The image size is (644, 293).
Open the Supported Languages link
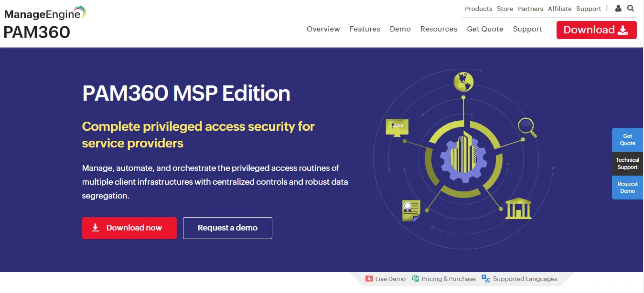(x=525, y=279)
